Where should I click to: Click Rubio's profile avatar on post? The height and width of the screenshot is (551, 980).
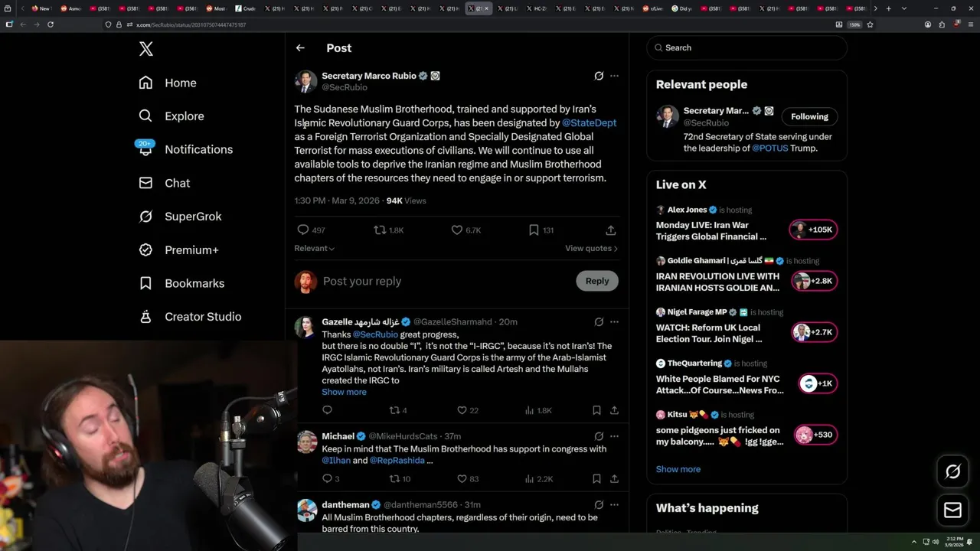[305, 81]
